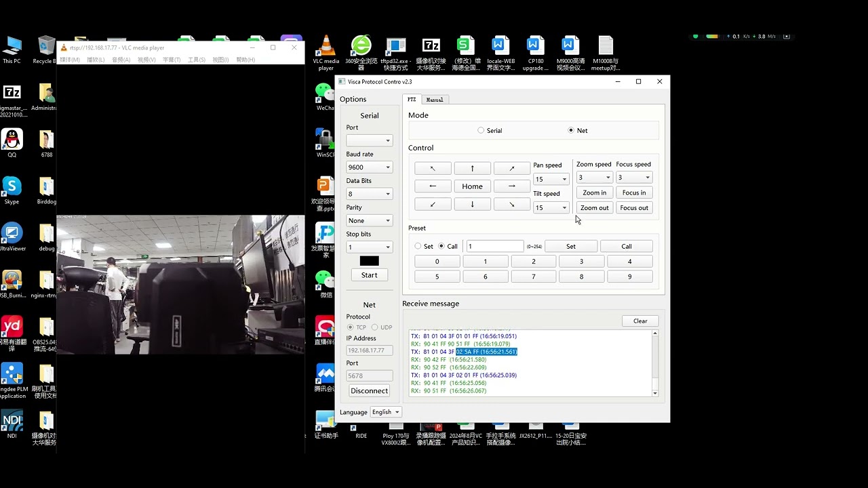Click receive message scrollbar down arrow
This screenshot has width=868, height=488.
pyautogui.click(x=655, y=393)
